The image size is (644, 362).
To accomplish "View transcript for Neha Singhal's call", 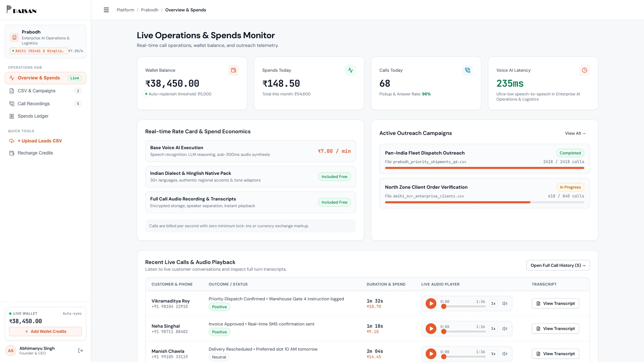I will [x=555, y=329].
